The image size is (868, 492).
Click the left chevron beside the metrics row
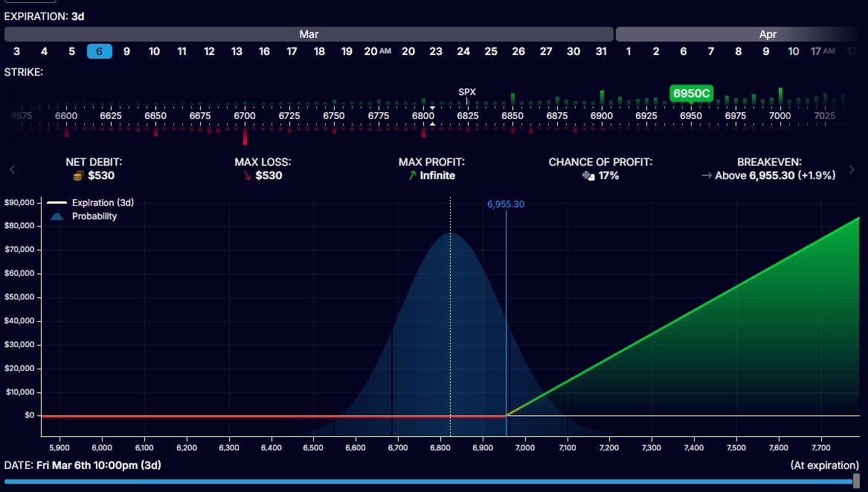(x=12, y=169)
